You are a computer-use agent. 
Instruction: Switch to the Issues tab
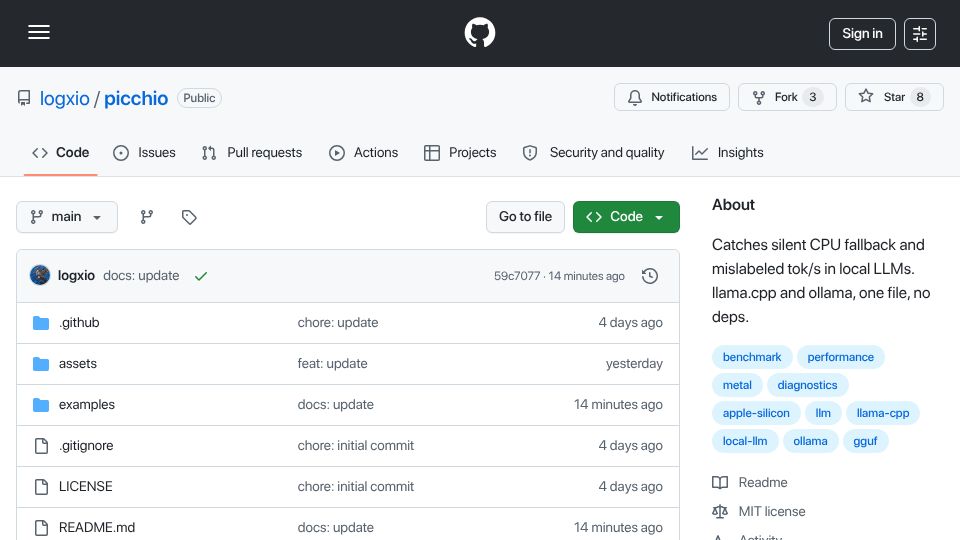click(144, 152)
